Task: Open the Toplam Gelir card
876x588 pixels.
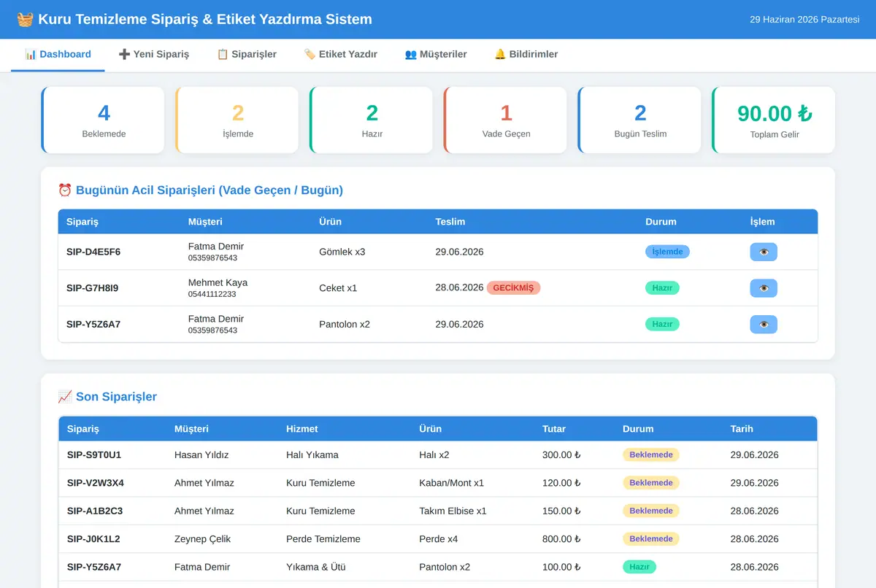Action: (774, 120)
